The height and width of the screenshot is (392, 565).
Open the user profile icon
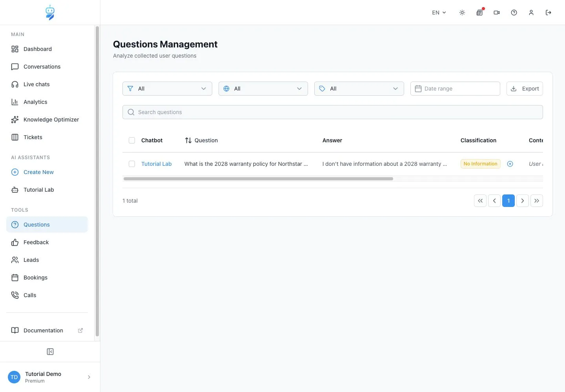coord(531,13)
